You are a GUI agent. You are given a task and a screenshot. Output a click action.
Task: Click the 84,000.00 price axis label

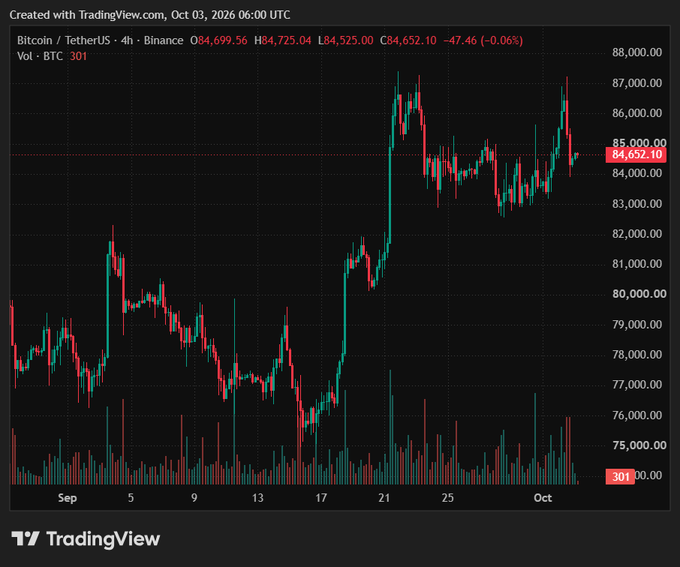point(637,173)
